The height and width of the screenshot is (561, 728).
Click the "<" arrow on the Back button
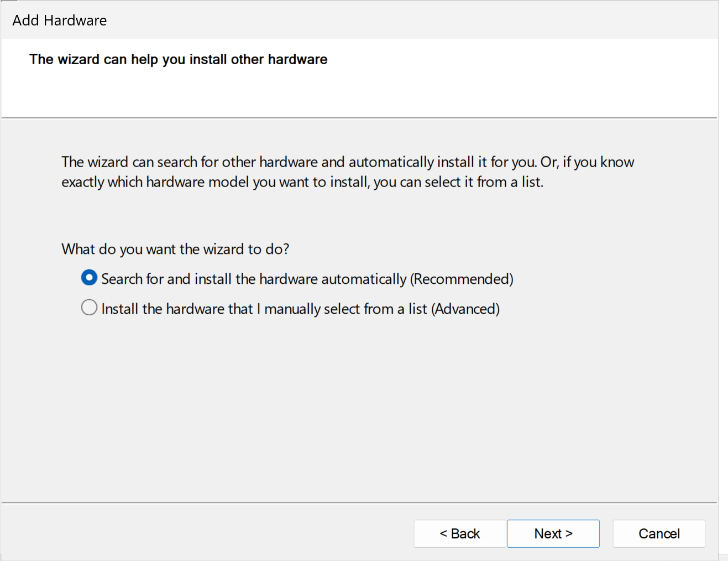click(x=443, y=534)
